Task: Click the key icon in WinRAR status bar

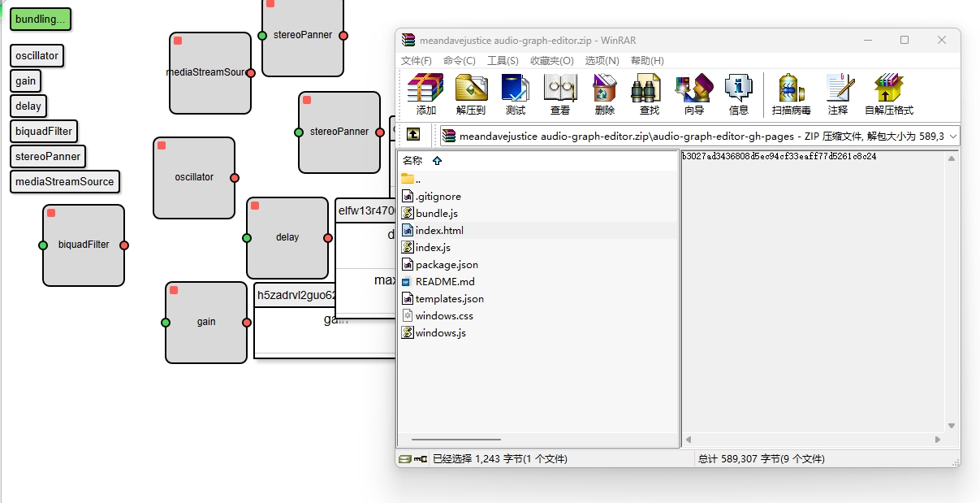Action: coord(421,459)
